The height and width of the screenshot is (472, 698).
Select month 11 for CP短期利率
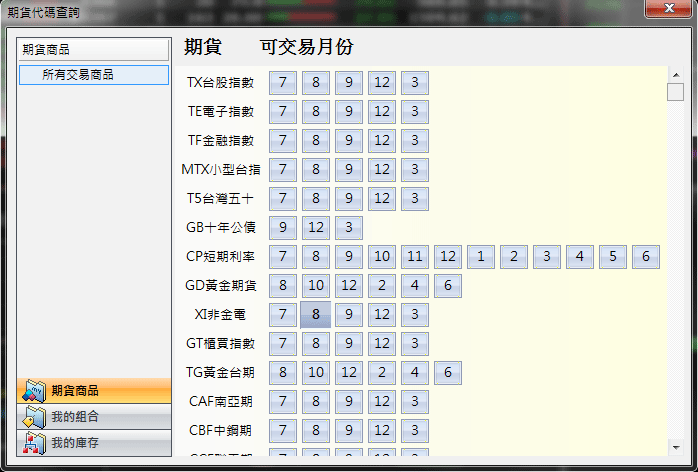(415, 257)
